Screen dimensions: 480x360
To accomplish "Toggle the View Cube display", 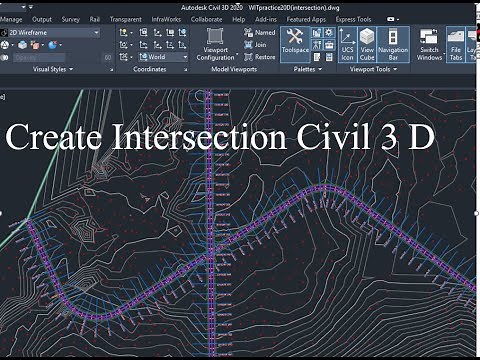I will (367, 44).
